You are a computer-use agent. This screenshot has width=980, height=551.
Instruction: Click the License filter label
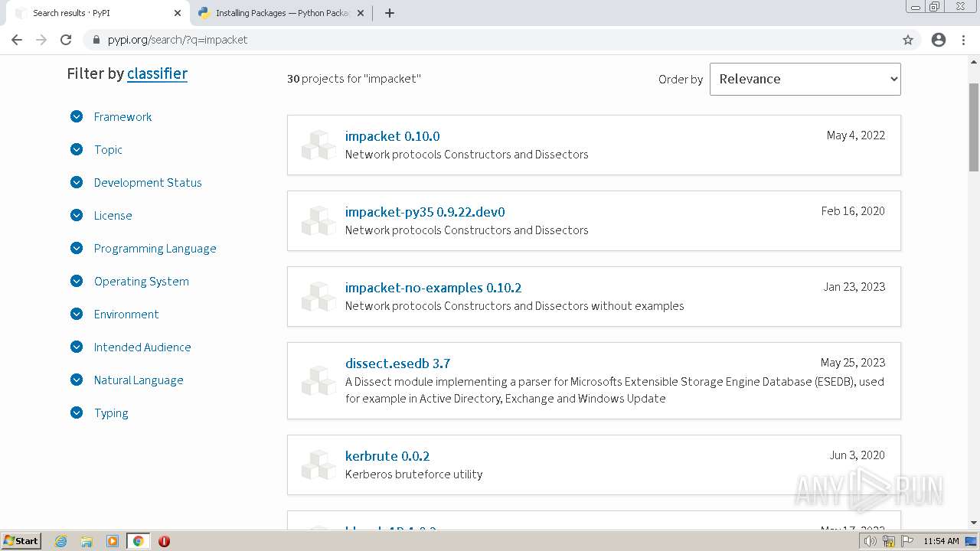(x=113, y=216)
